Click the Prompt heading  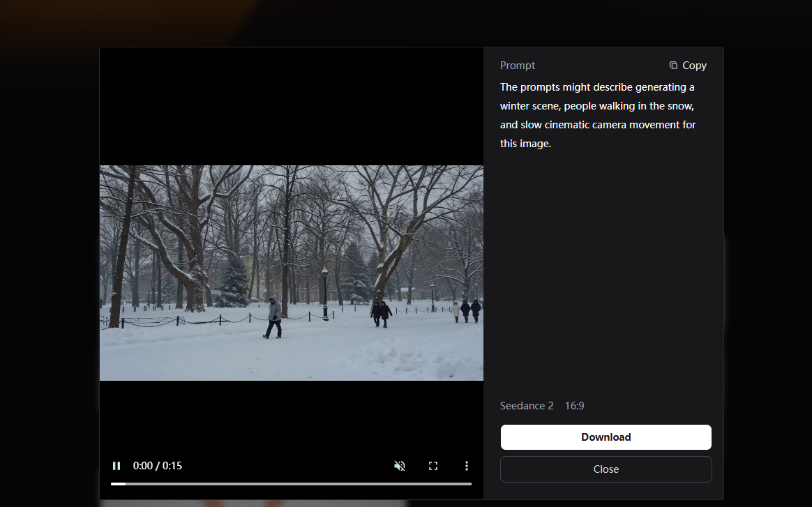coord(518,66)
